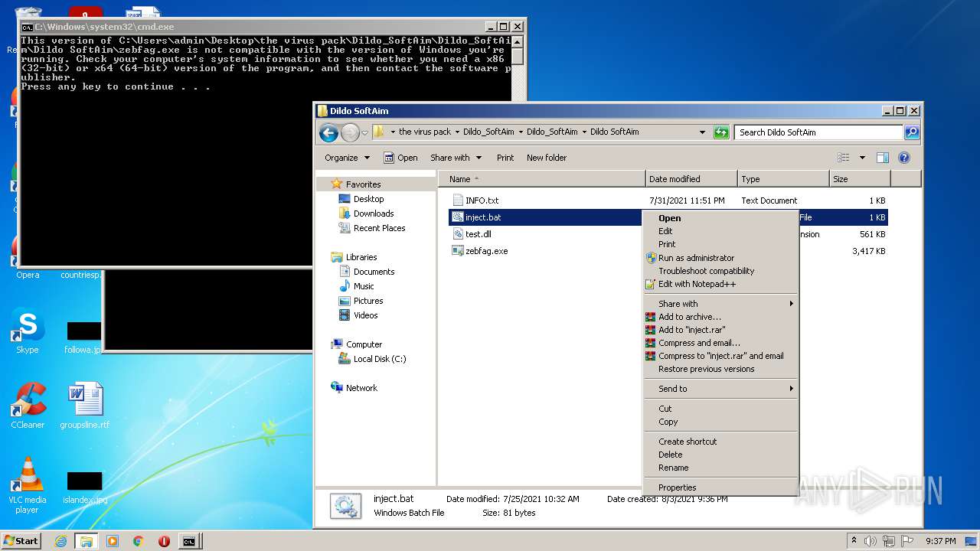Click the green Refresh address bar button
This screenshot has height=551, width=980.
coord(720,132)
